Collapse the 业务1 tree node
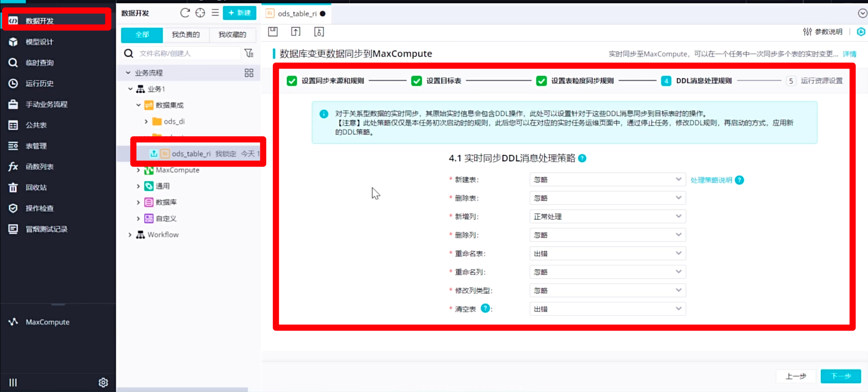This screenshot has height=392, width=868. coord(130,89)
